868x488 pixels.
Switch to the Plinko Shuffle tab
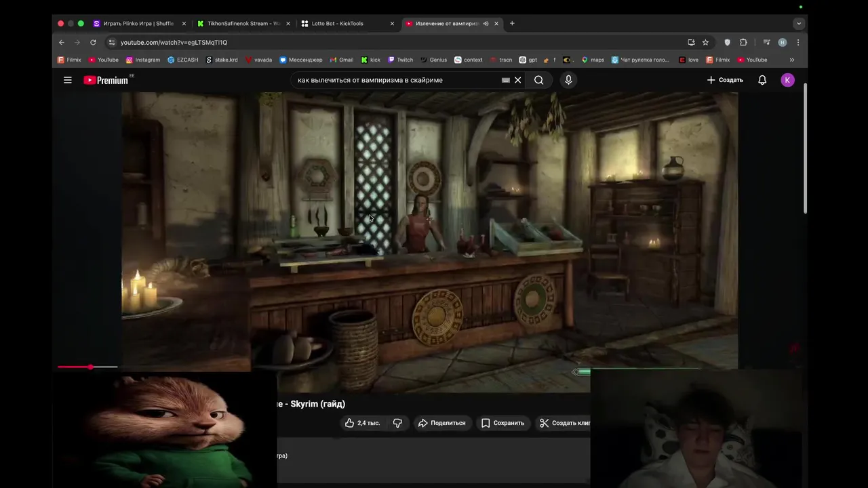(138, 23)
